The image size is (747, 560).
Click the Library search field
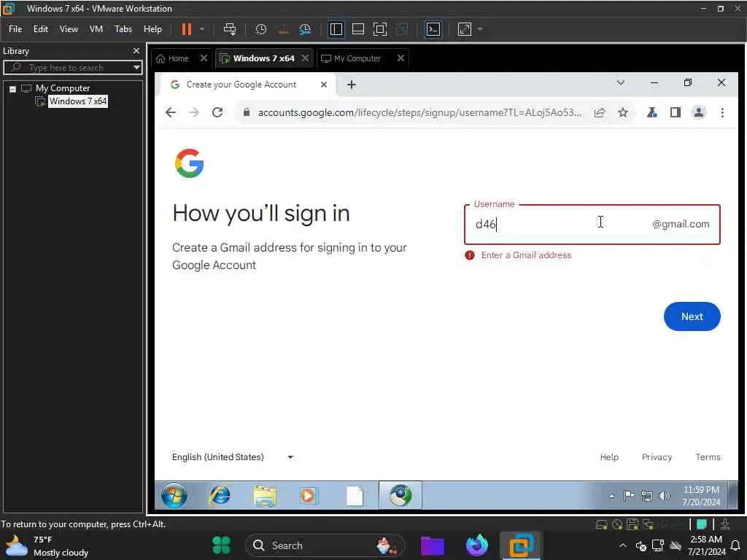71,68
